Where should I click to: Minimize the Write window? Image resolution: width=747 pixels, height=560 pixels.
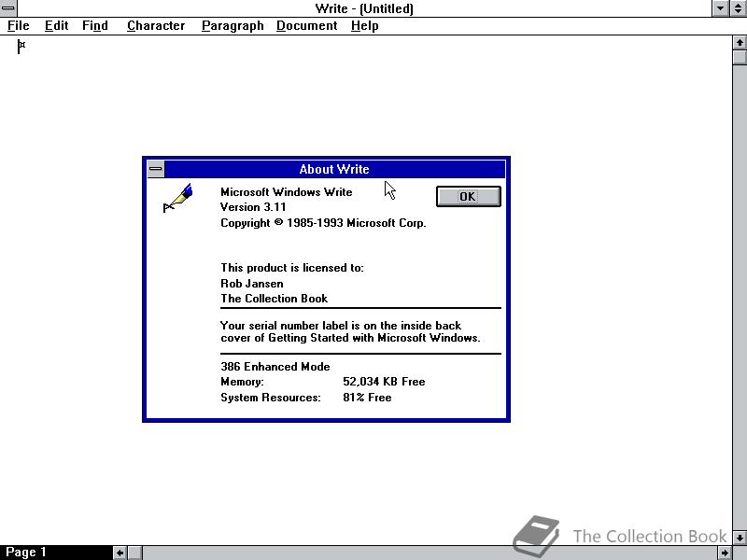tap(720, 8)
